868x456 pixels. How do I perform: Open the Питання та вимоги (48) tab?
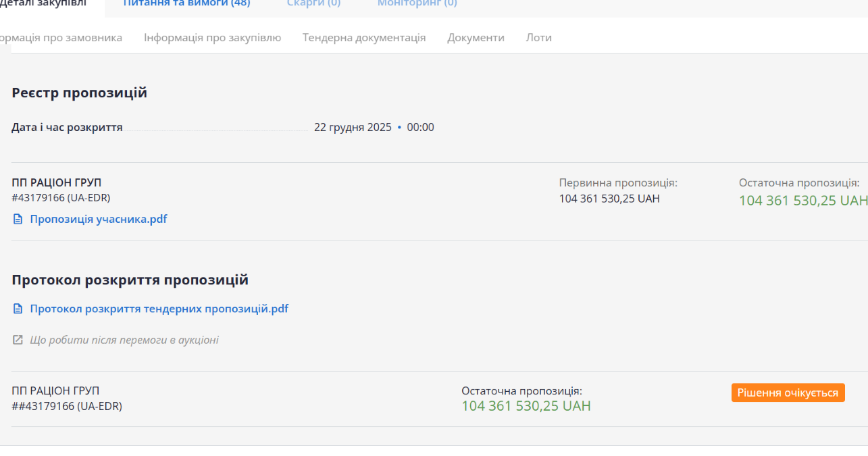click(x=186, y=4)
